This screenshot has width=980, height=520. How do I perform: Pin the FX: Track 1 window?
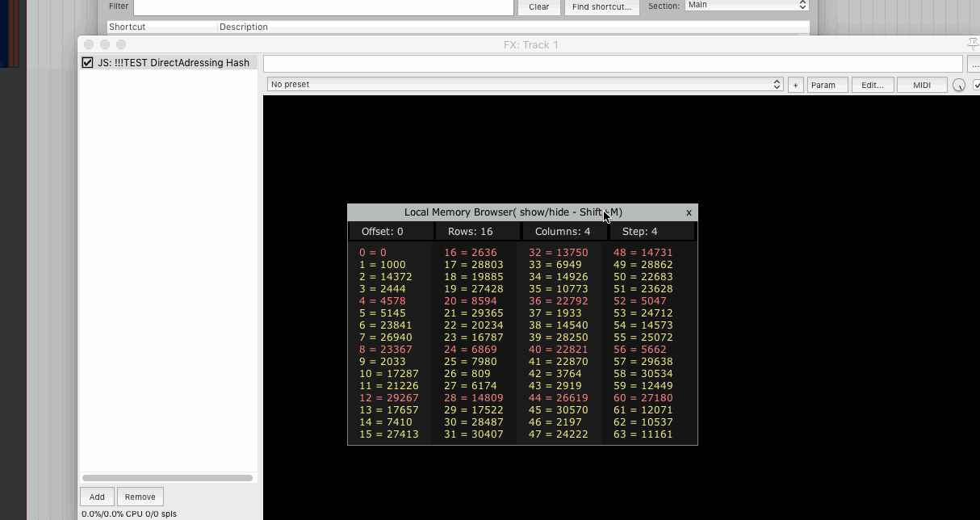click(x=974, y=44)
